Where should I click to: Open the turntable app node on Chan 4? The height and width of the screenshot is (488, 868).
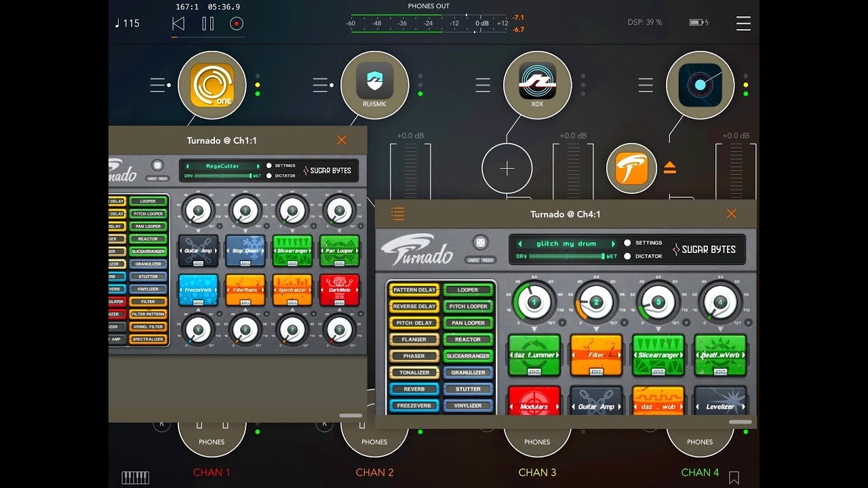pos(700,85)
